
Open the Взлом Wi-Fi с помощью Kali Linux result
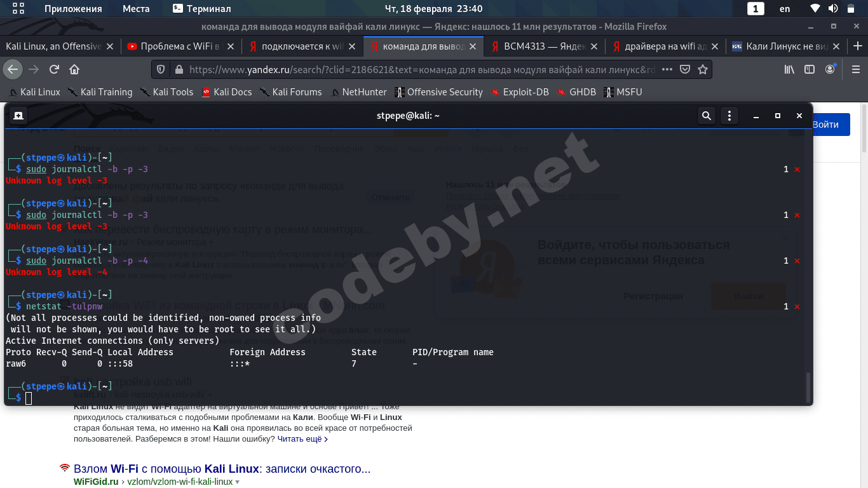(x=222, y=469)
